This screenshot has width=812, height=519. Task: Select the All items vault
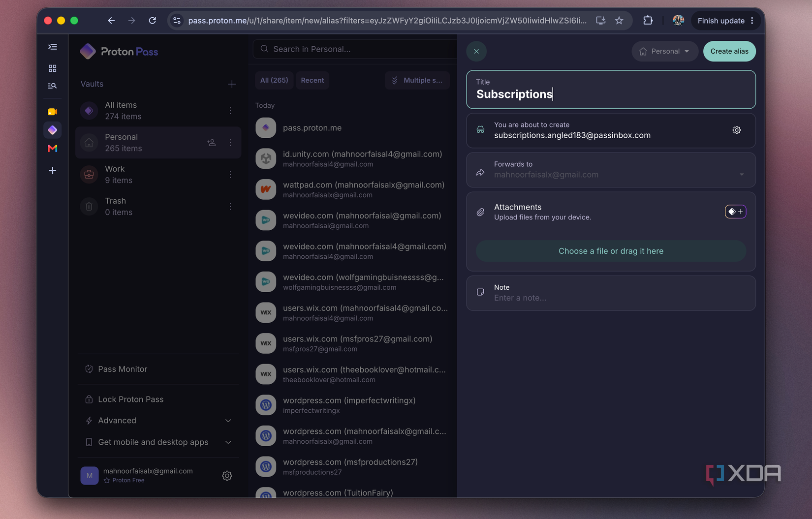click(158, 111)
